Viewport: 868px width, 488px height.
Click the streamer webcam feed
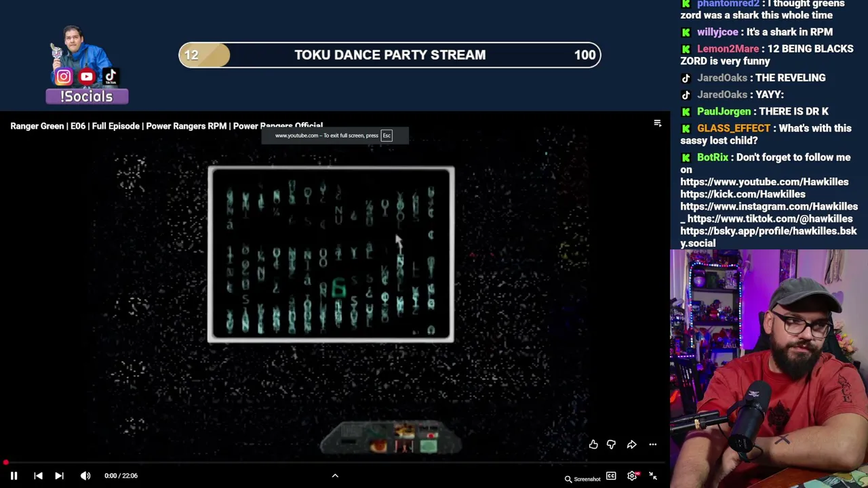pyautogui.click(x=769, y=369)
